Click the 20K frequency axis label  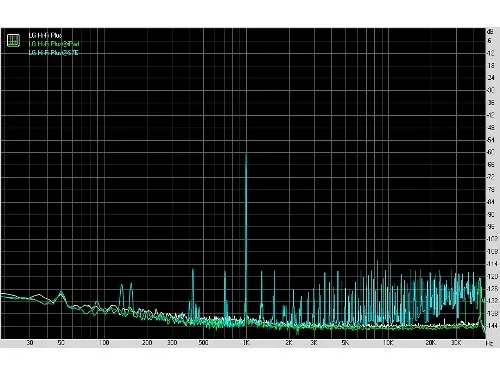pos(431,343)
